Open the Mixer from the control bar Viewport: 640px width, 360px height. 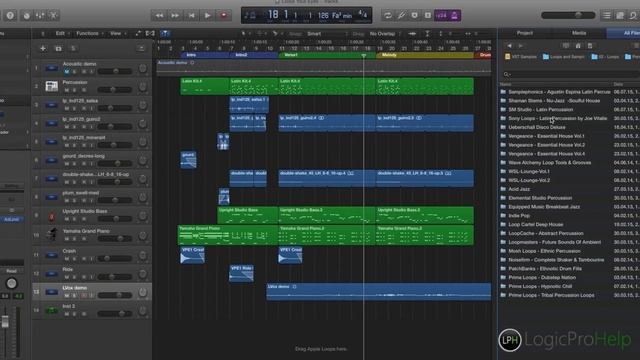(40, 16)
